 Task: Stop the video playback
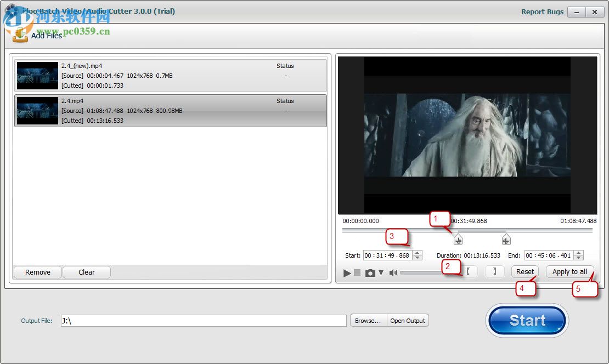[357, 272]
